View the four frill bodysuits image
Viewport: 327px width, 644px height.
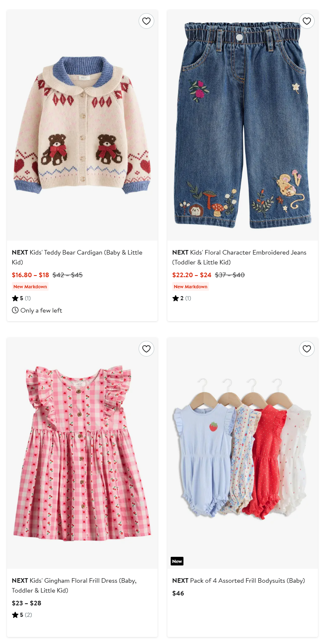click(x=243, y=453)
